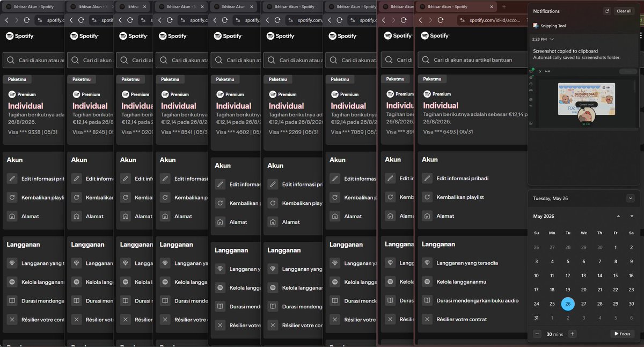This screenshot has height=347, width=644.
Task: Click house icon in Visa 6493 window
Action: tap(427, 216)
